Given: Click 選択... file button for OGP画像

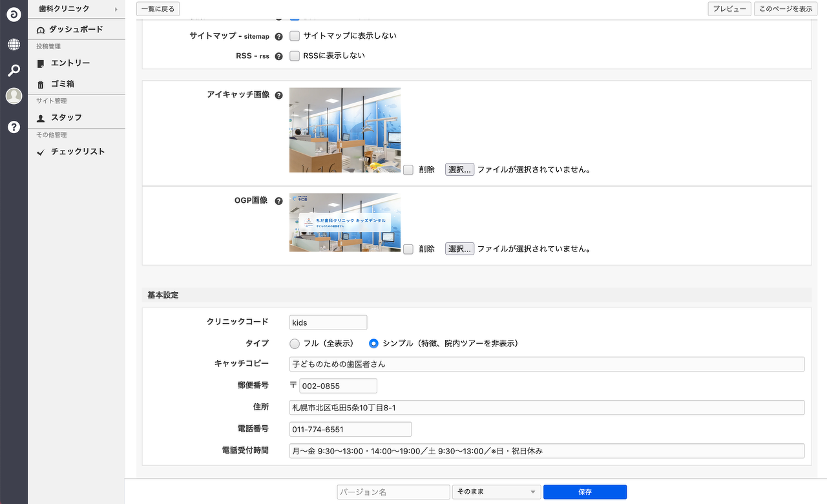Looking at the screenshot, I should point(459,249).
